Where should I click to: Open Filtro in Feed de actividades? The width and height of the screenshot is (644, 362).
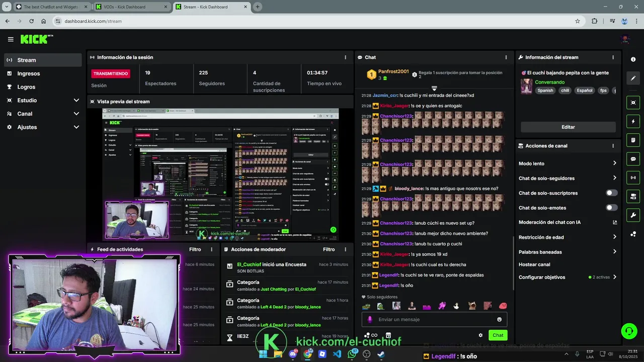pos(195,249)
